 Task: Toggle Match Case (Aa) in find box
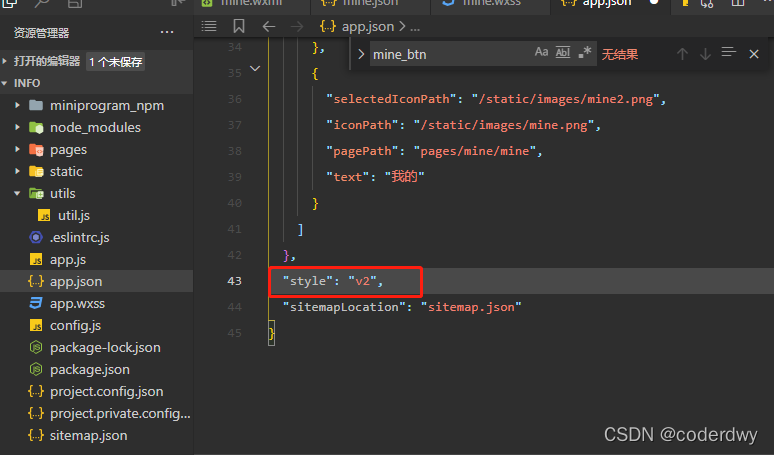[x=542, y=52]
